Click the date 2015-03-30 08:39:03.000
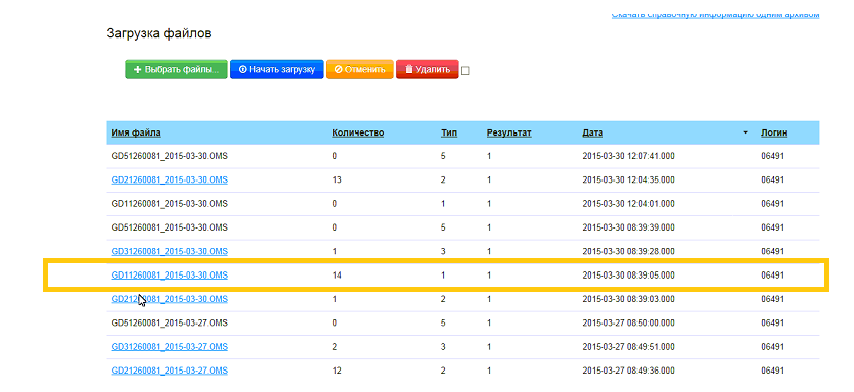The width and height of the screenshot is (854, 392). pos(629,299)
